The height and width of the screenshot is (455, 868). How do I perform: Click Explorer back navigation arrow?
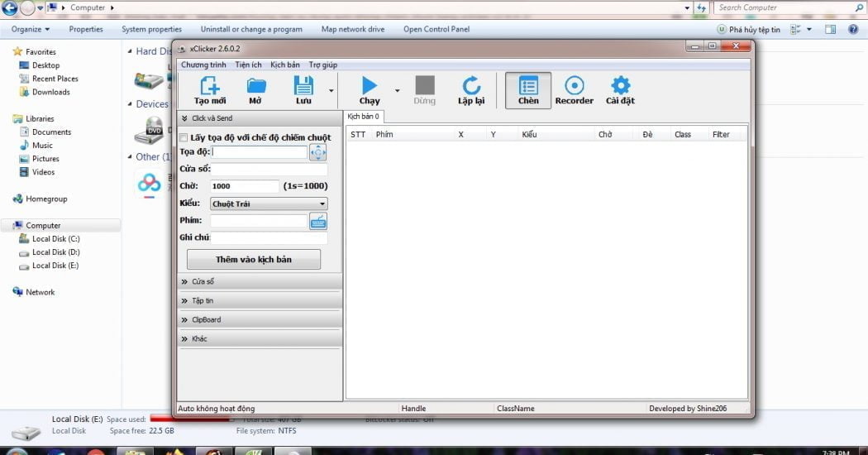pos(9,7)
